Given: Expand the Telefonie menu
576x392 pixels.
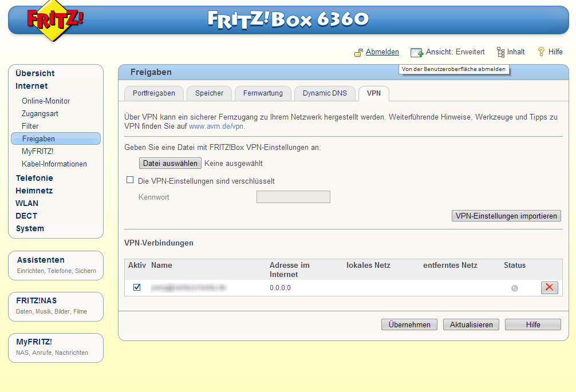Looking at the screenshot, I should click(34, 178).
